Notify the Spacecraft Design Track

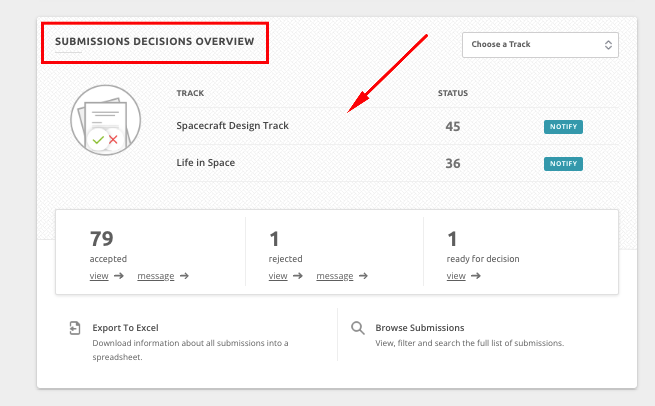coord(563,127)
